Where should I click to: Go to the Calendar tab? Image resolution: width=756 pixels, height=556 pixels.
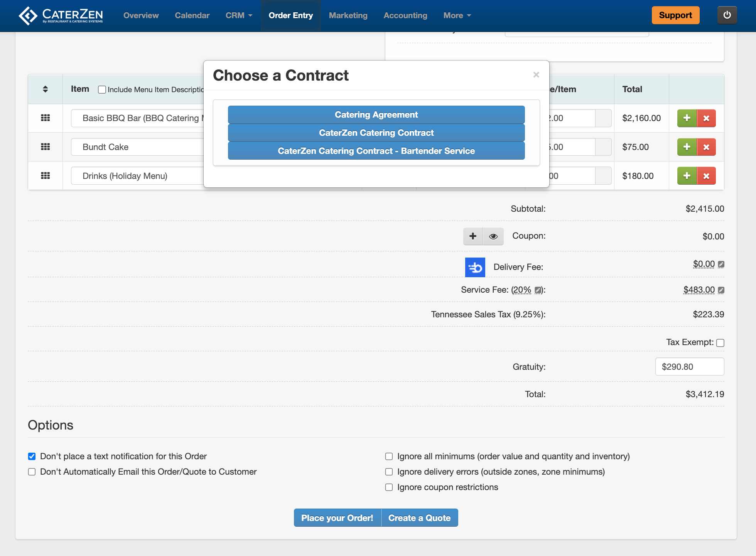[192, 15]
